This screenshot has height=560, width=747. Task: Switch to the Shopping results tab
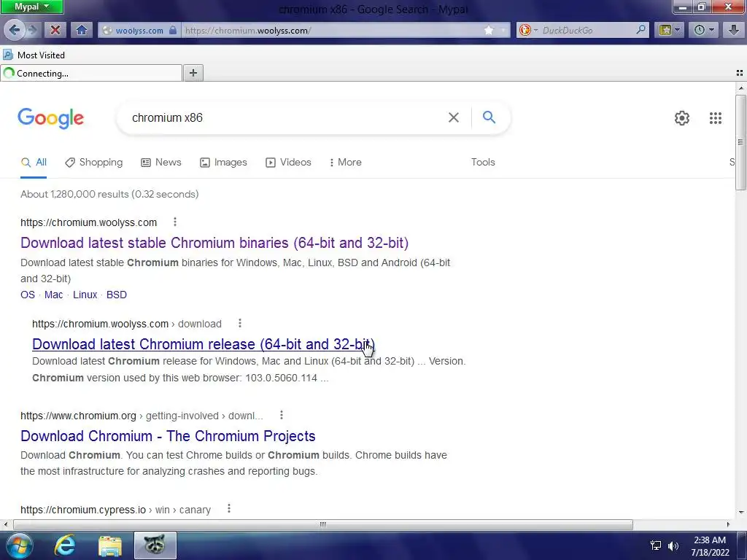click(94, 163)
